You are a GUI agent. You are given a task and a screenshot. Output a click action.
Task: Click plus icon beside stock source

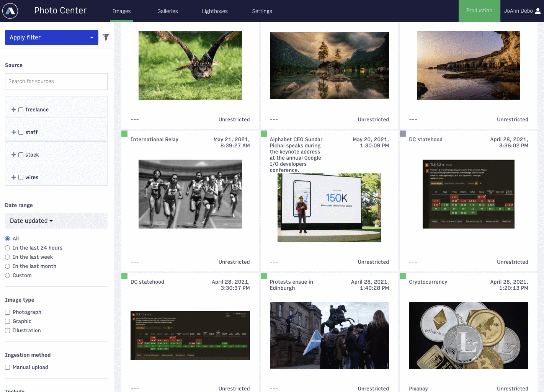click(14, 155)
